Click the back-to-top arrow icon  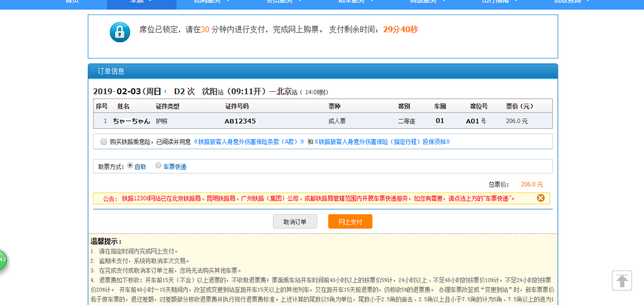pos(622,280)
